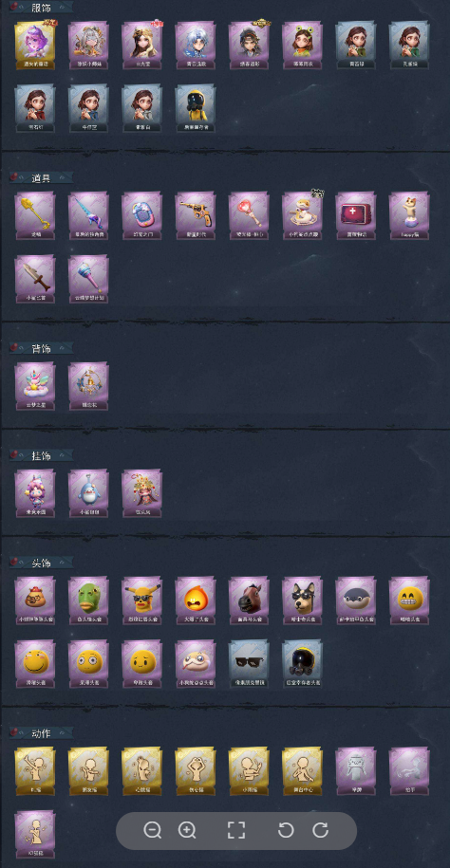
Task: Select the horse head mask headgear
Action: [x=249, y=600]
